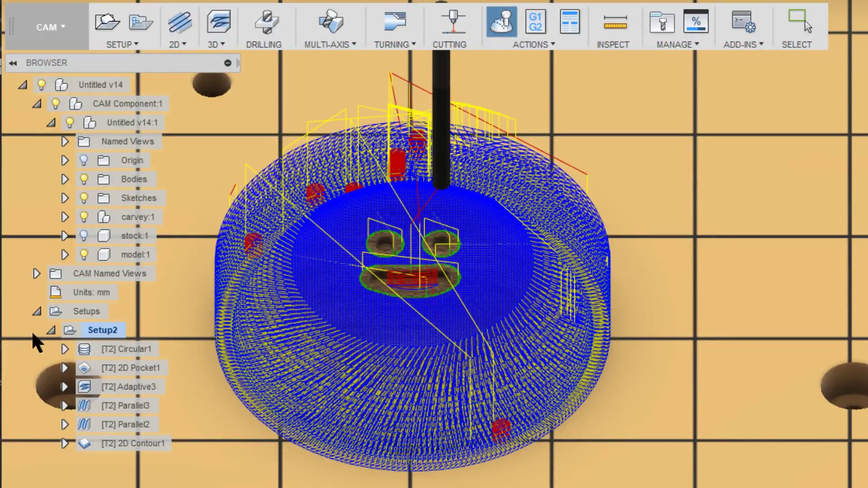The image size is (868, 488).
Task: Open the Turning operation icon
Action: [394, 21]
